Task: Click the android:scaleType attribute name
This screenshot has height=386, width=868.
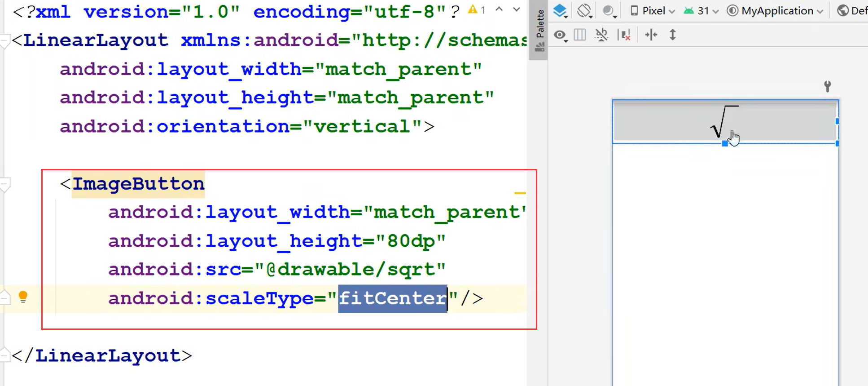Action: coord(210,298)
